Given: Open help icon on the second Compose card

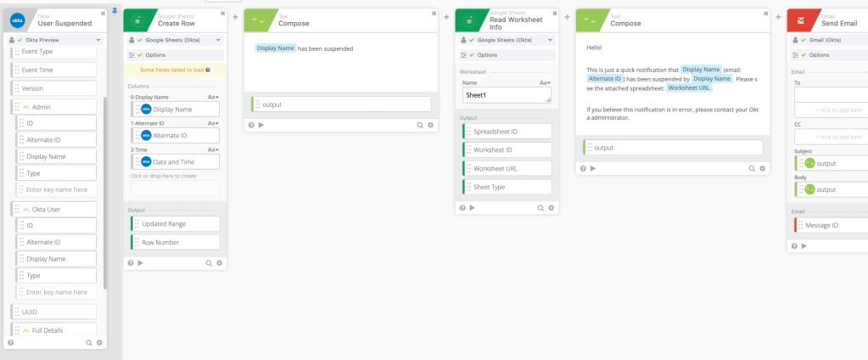Looking at the screenshot, I should coord(582,168).
